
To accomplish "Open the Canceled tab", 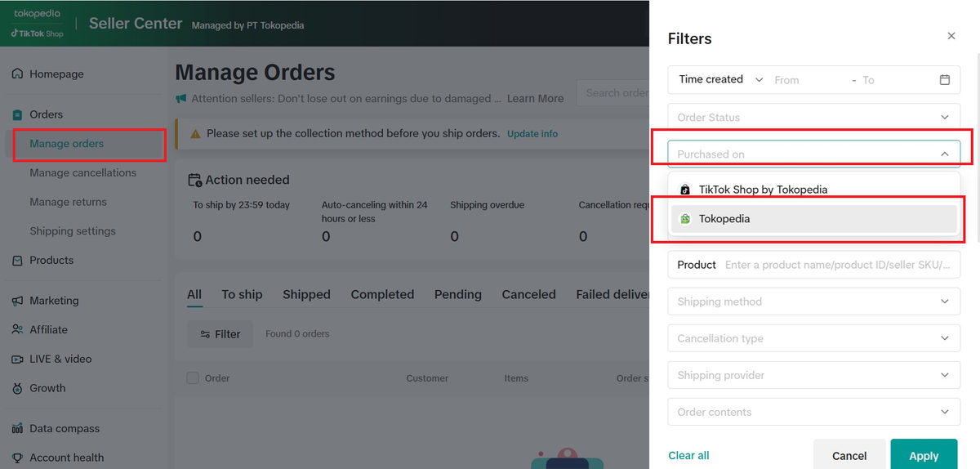I will point(529,295).
